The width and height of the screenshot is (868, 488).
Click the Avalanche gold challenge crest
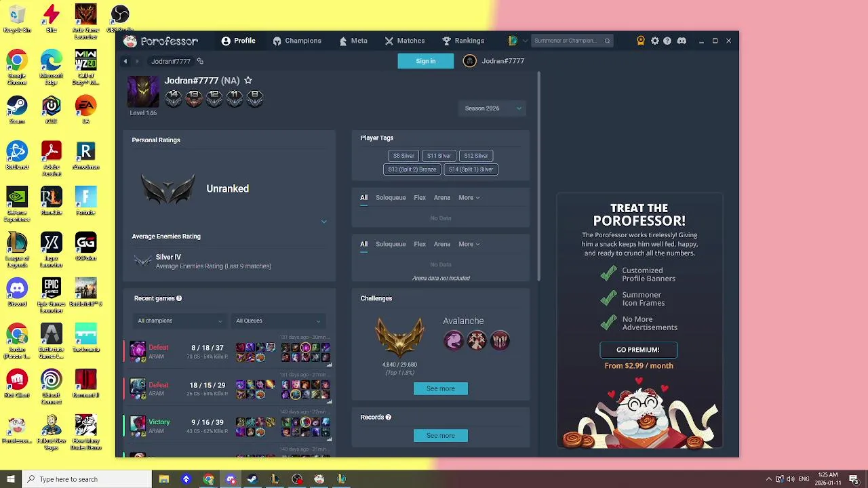(x=399, y=336)
